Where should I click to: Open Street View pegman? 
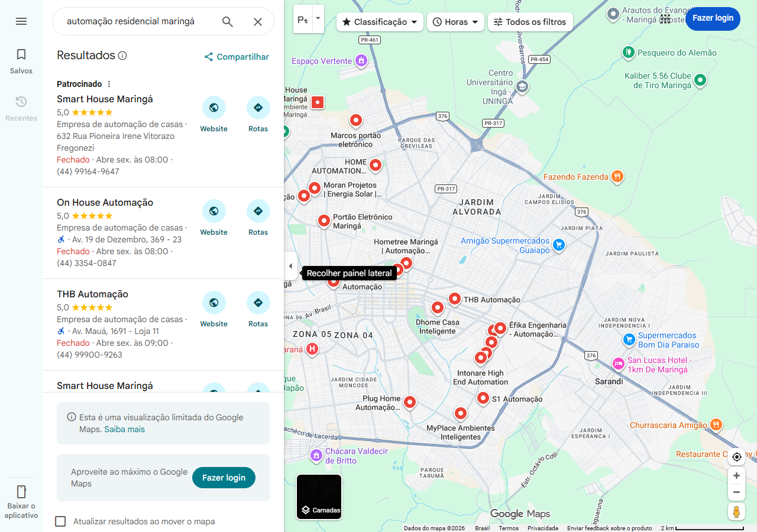(736, 512)
